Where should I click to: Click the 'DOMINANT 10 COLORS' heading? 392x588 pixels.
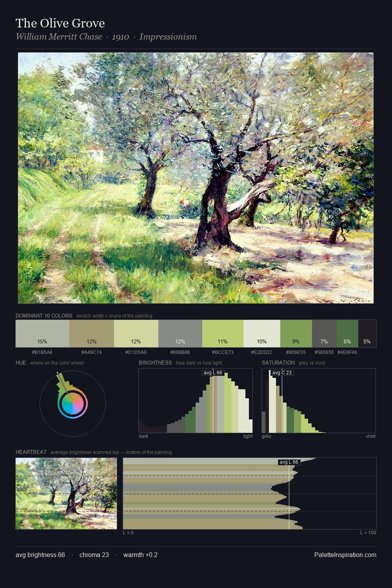pos(44,316)
